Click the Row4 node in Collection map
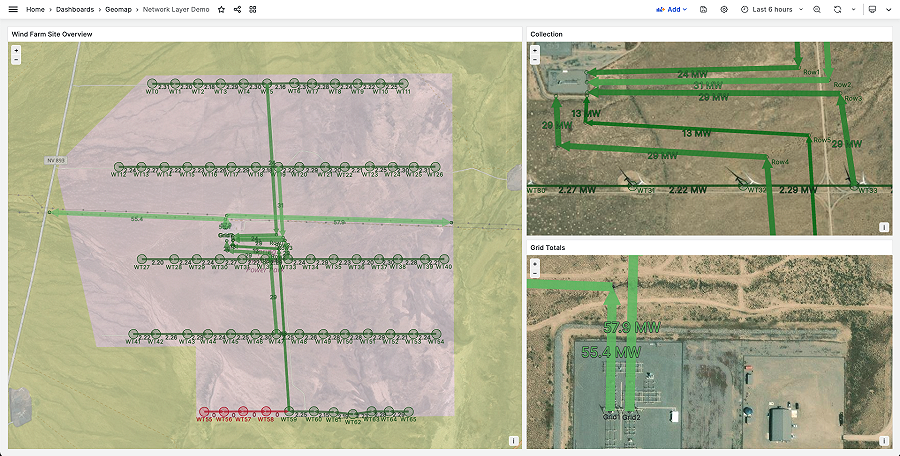This screenshot has width=900, height=456. point(767,157)
